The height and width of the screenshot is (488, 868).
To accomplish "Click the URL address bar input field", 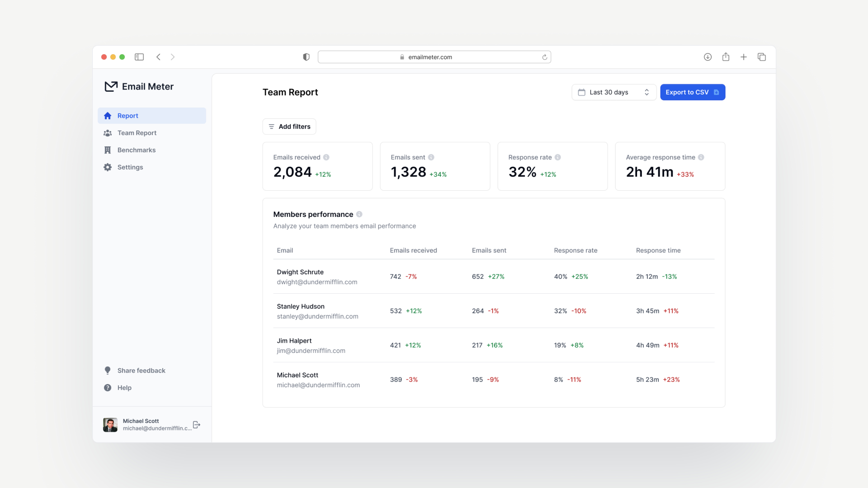I will [434, 56].
